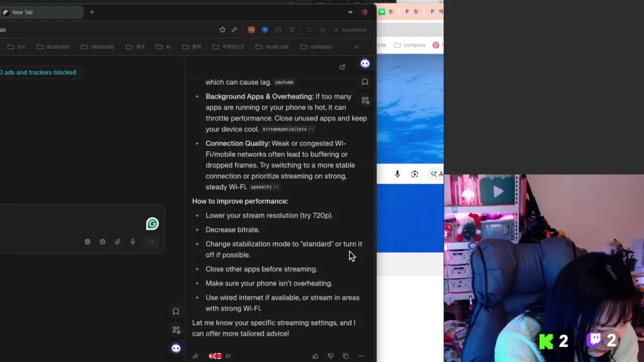This screenshot has height=362, width=644.
Task: Open the streamspecialists source chip
Action: coord(288,130)
